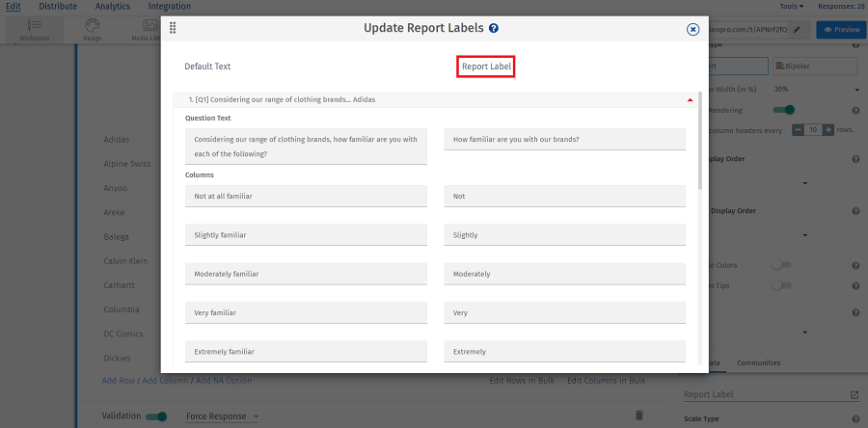Open the Force Response dropdown
Screen dimensions: 868x428
222,416
